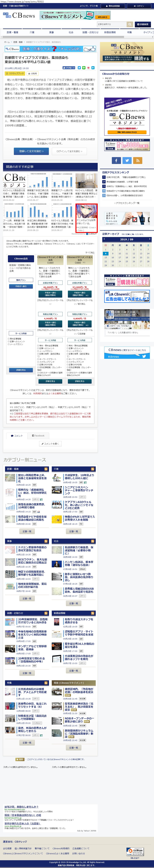Click 詳細を見る under CBnews会員 column
Screen dimensions: 154x868
[x=21, y=370]
